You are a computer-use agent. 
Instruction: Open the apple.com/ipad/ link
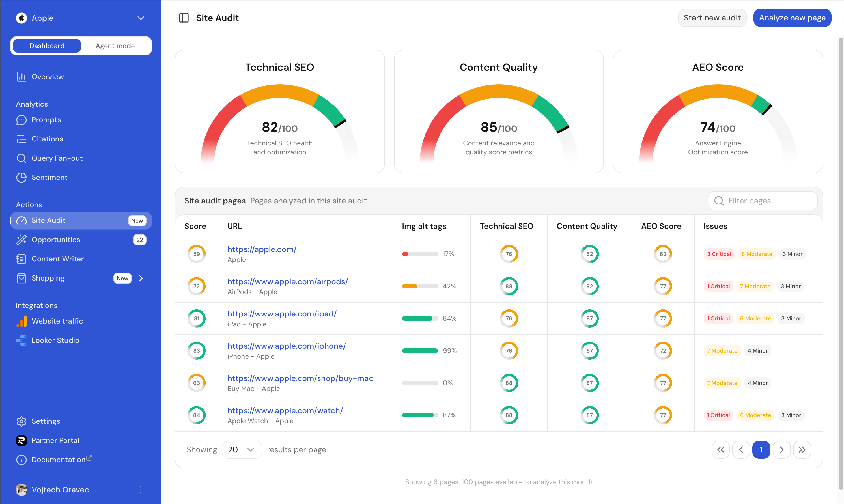click(282, 314)
